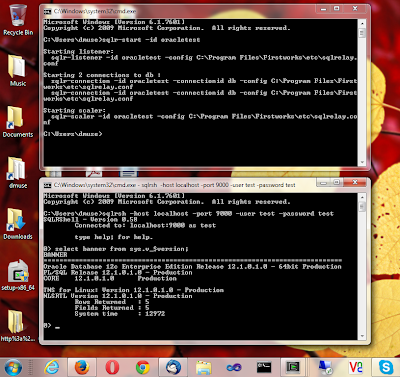Click 'Connected to: localhost:9000 as test'
The height and width of the screenshot is (377, 400).
click(145, 225)
